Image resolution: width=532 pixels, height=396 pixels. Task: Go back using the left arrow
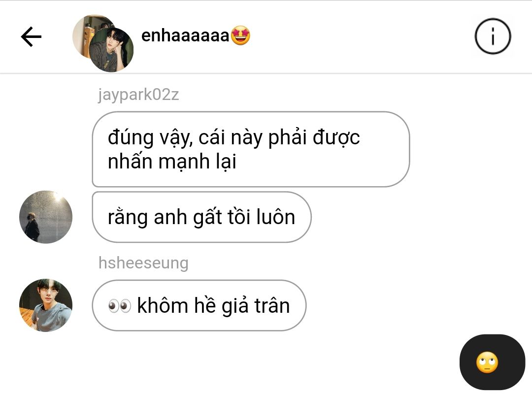31,36
